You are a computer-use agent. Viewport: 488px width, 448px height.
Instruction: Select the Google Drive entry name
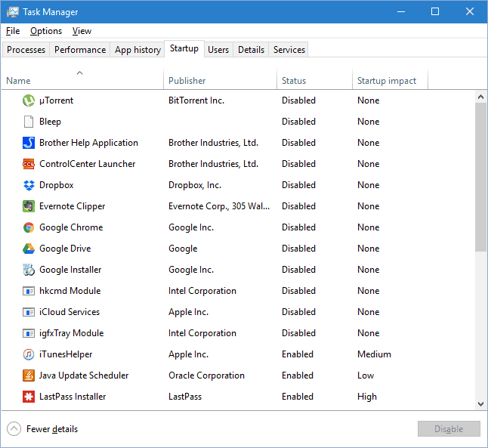click(65, 249)
